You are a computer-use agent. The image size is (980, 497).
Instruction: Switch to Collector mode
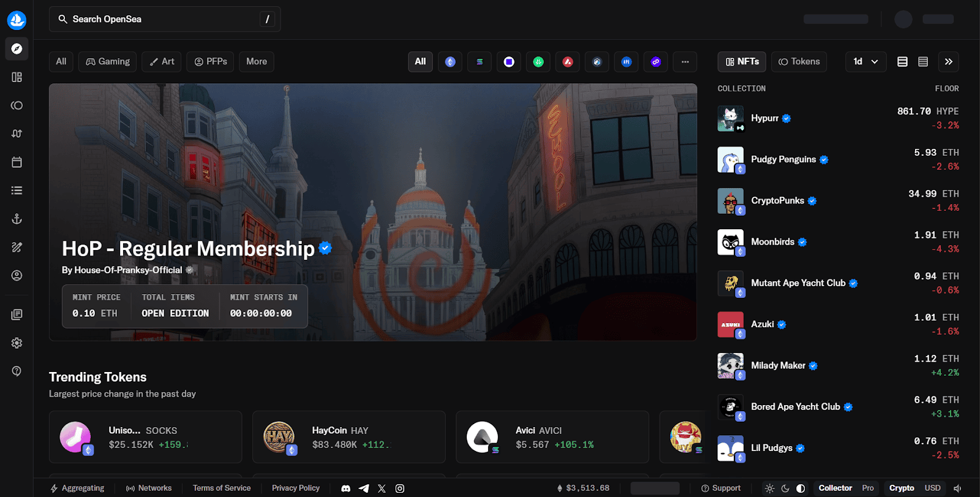[835, 488]
